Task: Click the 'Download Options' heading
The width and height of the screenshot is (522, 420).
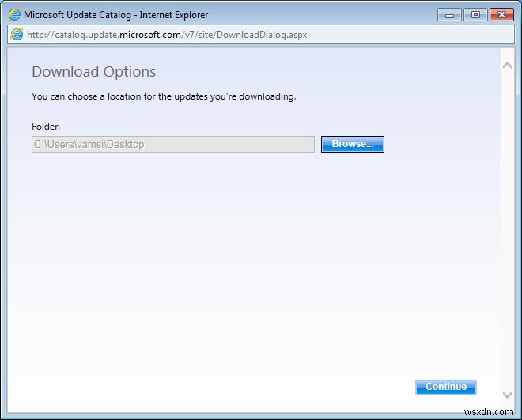Action: coord(94,71)
